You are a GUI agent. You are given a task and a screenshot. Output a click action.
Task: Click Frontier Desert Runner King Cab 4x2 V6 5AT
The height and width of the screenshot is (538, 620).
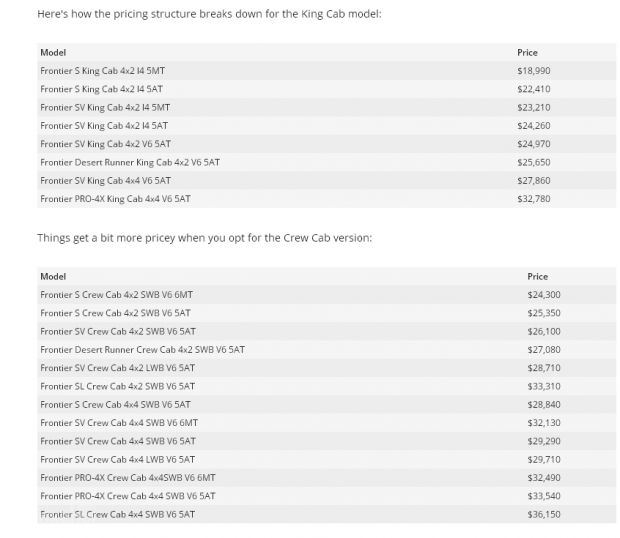click(x=129, y=162)
